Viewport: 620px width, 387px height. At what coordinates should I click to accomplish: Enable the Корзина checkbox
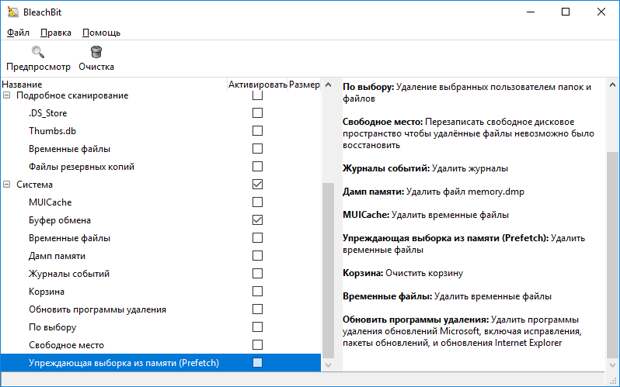tap(257, 291)
